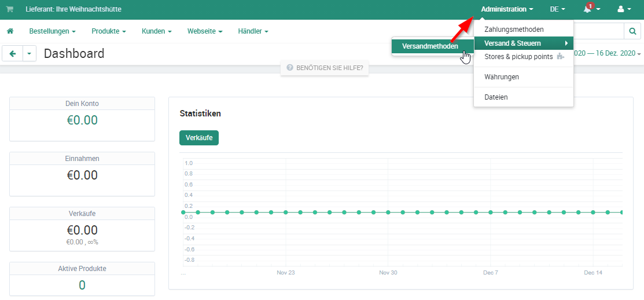The image size is (644, 300).
Task: Select Dateien menu entry
Action: point(524,97)
